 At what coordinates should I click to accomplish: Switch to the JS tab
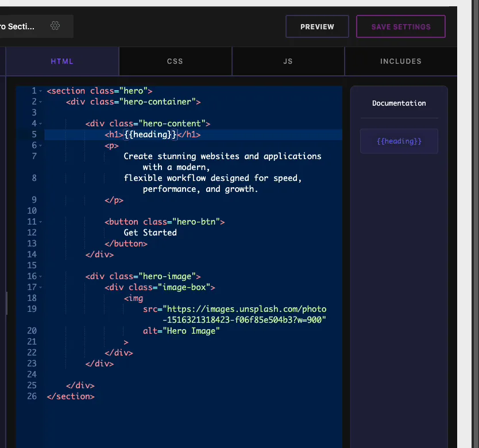pos(288,61)
